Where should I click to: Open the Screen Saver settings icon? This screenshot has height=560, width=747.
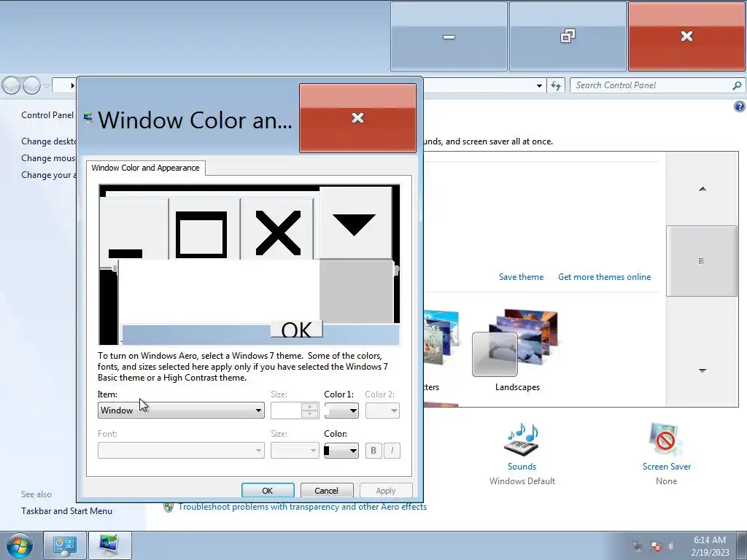(x=666, y=440)
